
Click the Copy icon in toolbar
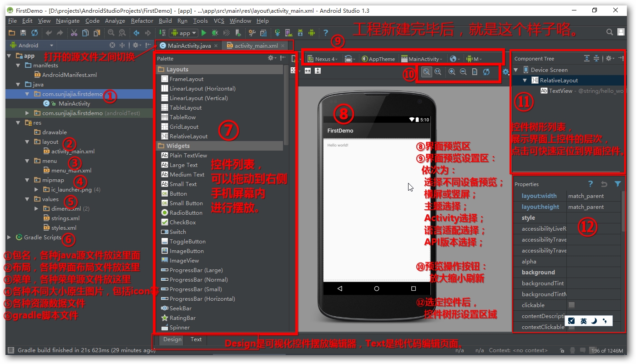(x=86, y=33)
